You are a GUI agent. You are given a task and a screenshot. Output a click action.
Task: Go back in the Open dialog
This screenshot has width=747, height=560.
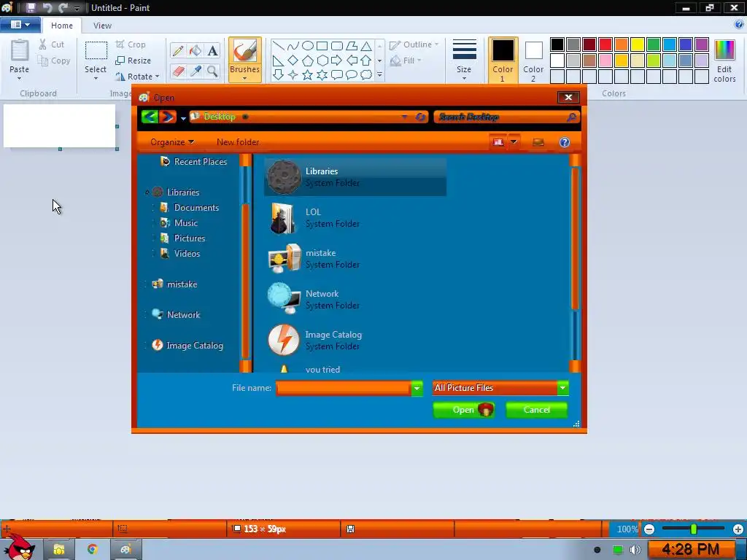(150, 116)
